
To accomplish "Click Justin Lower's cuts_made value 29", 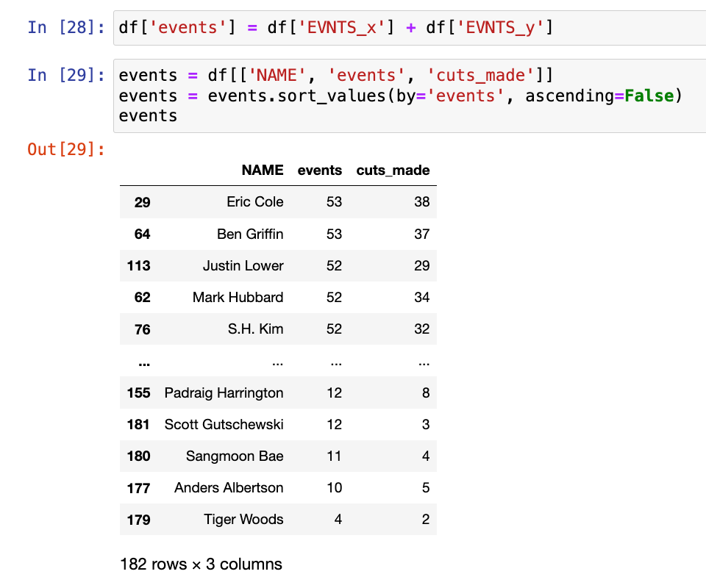I will pos(422,265).
